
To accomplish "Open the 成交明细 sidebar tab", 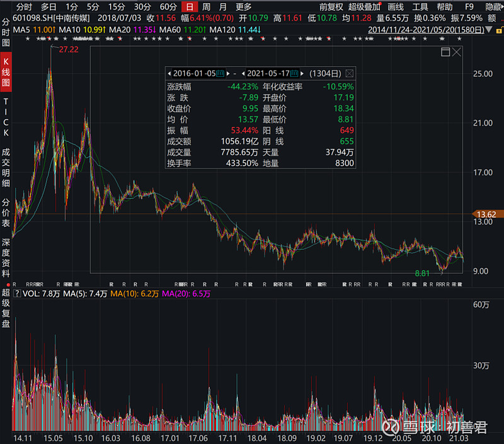I will click(x=6, y=167).
